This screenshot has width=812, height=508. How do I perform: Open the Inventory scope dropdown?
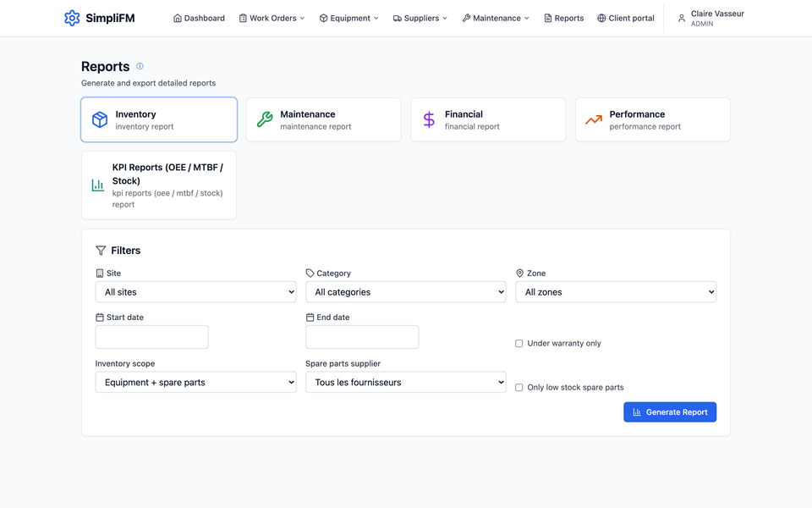(x=195, y=382)
